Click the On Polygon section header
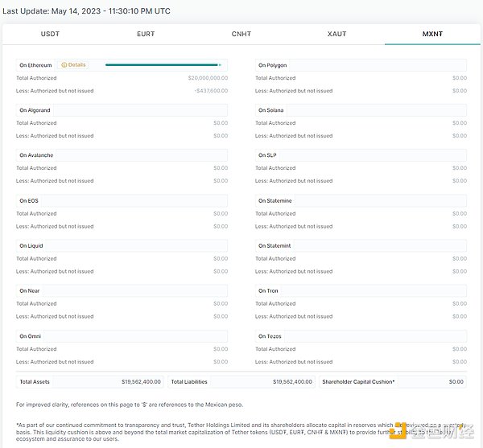The width and height of the screenshot is (483, 448). pos(272,65)
